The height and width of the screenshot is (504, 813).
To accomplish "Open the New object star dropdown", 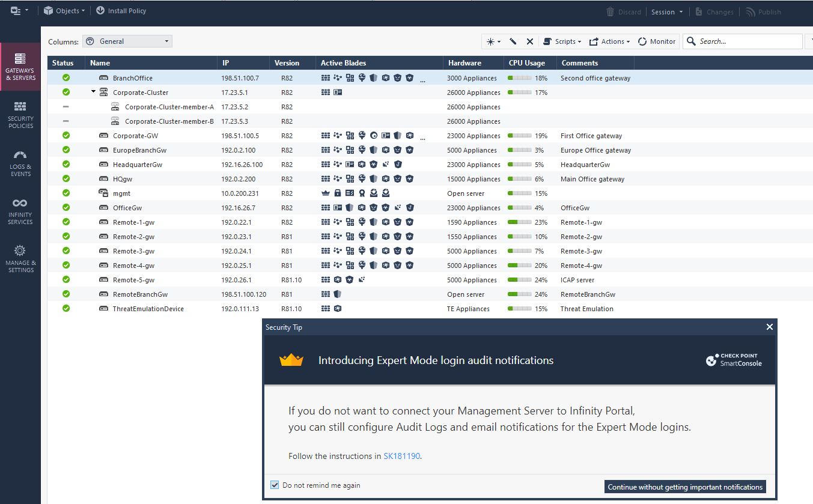I will [493, 41].
